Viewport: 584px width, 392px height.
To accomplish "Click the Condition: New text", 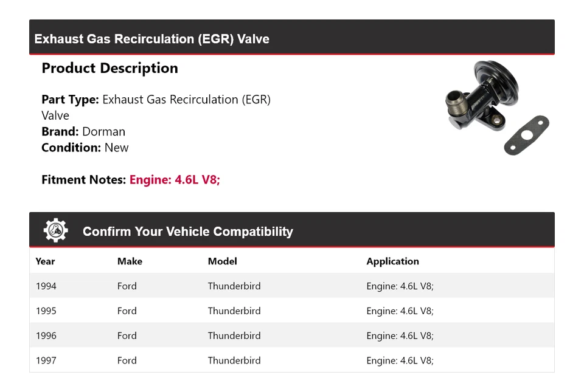I will point(85,148).
